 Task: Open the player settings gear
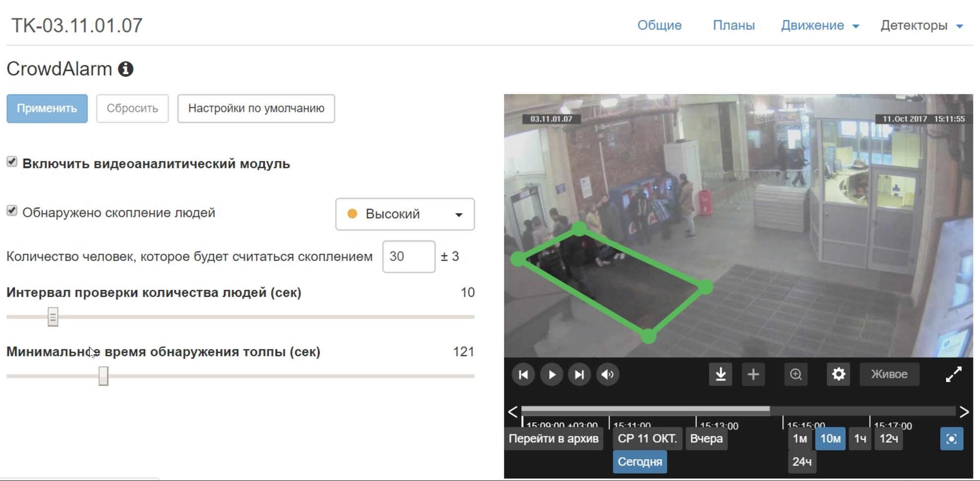pos(838,374)
